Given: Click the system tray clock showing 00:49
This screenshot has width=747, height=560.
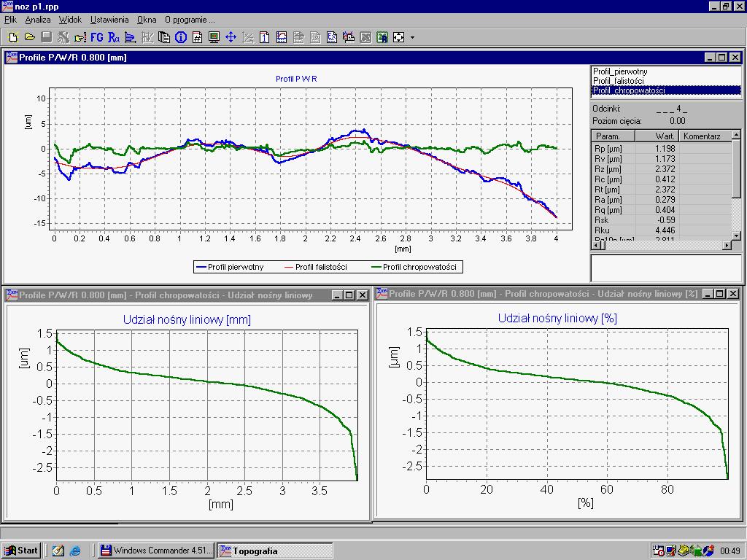Looking at the screenshot, I should coord(729,551).
